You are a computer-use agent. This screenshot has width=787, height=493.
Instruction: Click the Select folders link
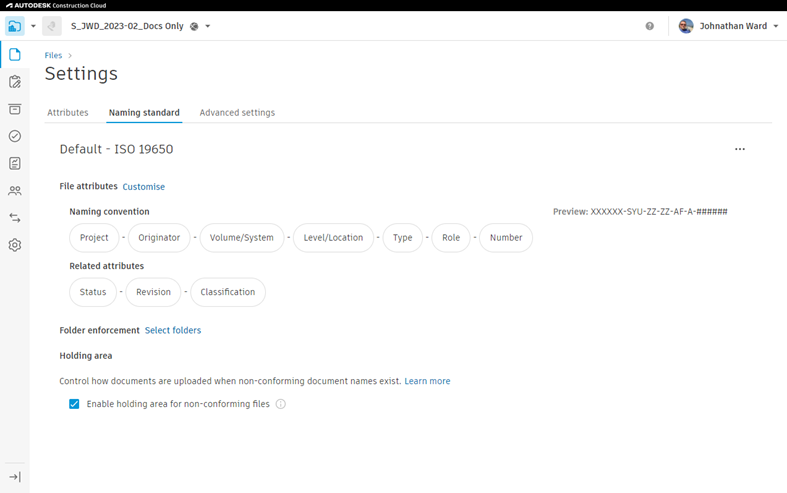point(173,330)
